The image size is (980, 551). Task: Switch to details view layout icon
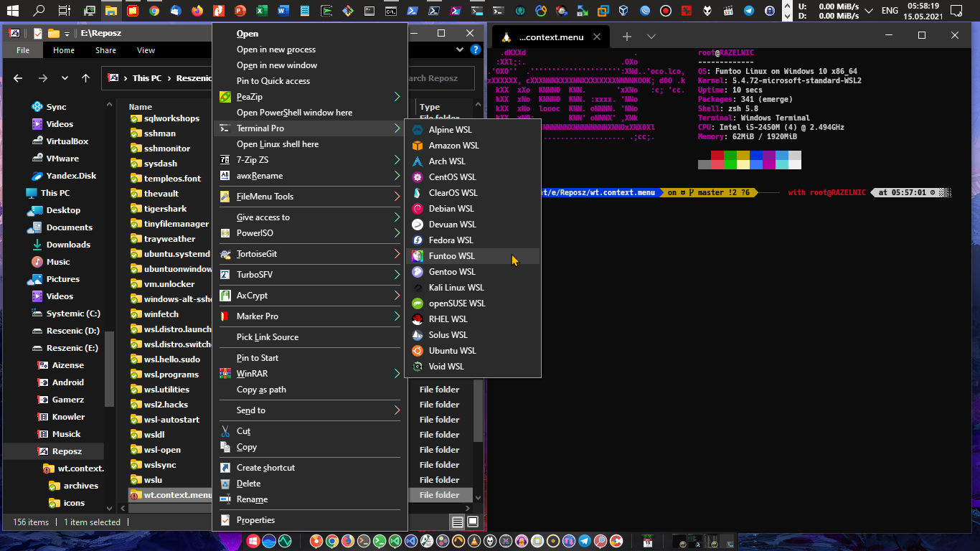(457, 522)
